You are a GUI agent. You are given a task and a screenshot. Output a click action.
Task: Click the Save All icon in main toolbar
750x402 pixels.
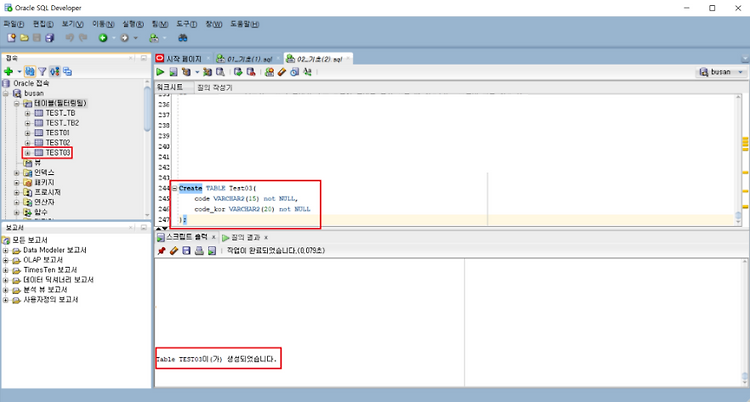pos(50,38)
